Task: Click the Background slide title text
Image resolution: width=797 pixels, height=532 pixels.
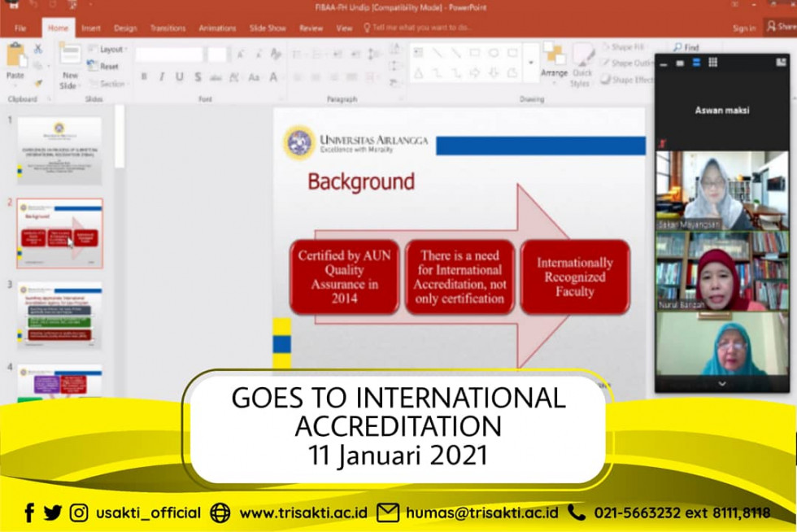Action: 361,182
